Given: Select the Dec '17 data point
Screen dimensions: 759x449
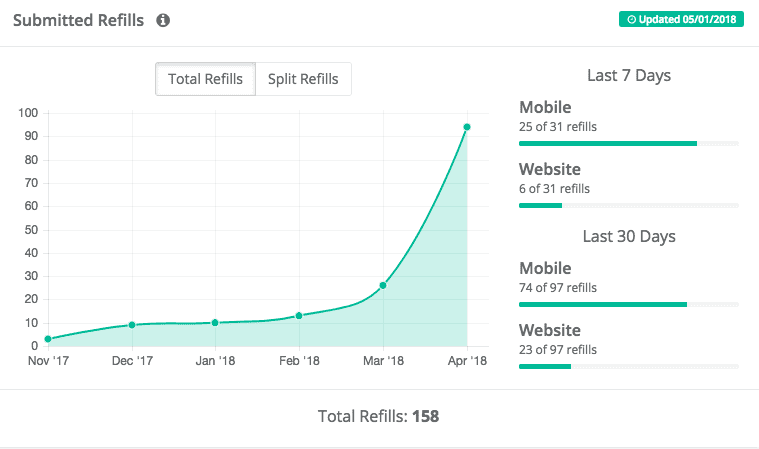Looking at the screenshot, I should coord(132,325).
